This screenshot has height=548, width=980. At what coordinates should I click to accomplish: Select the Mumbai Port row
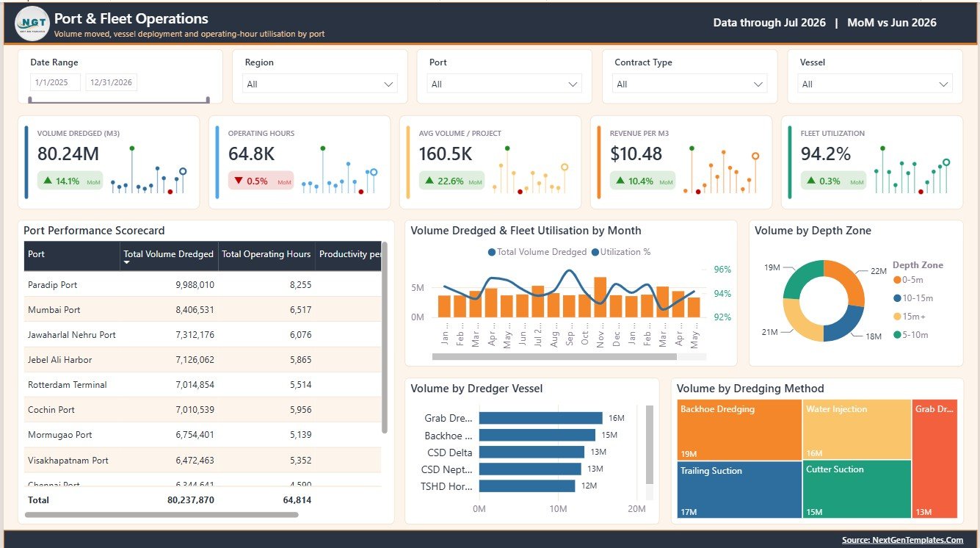click(x=203, y=310)
